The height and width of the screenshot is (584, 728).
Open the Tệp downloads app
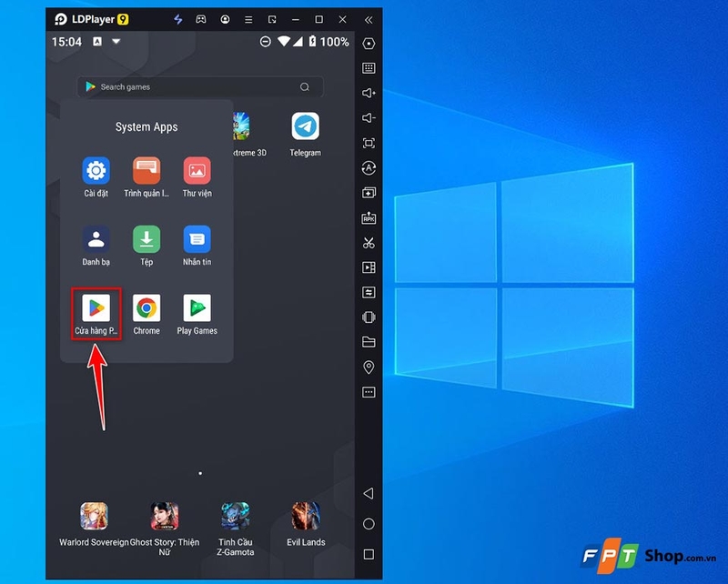click(x=147, y=239)
